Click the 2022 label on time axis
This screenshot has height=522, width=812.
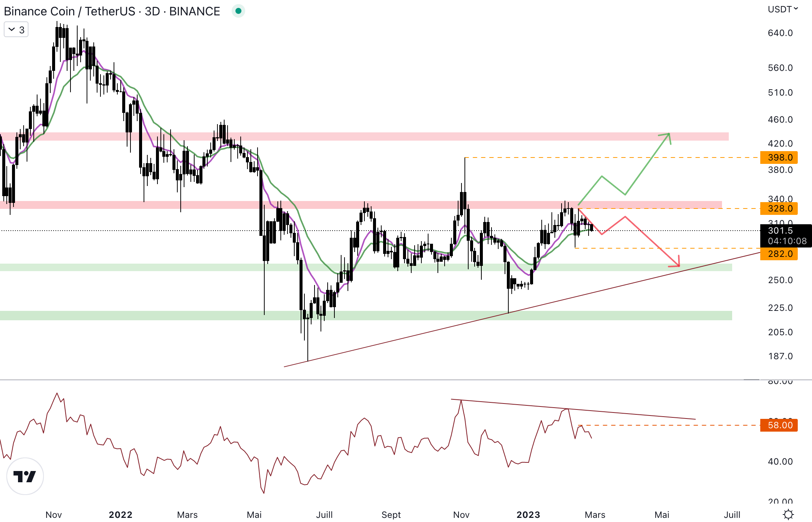120,514
